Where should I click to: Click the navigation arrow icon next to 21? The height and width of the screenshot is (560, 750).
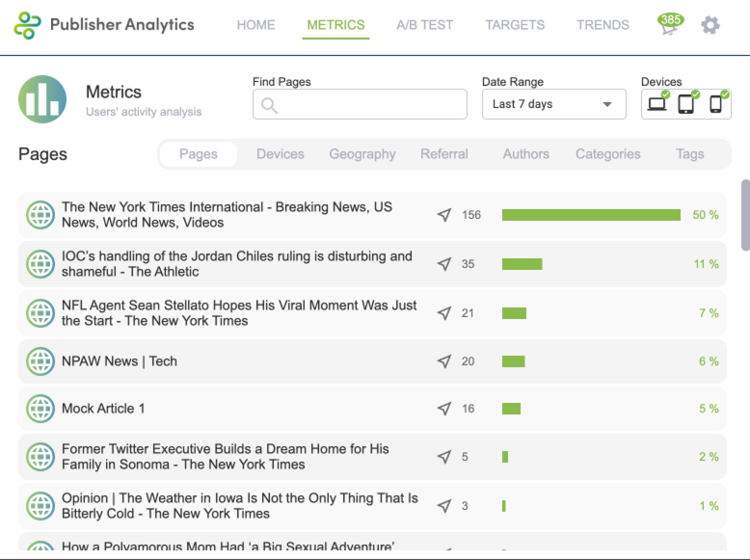[x=444, y=313]
